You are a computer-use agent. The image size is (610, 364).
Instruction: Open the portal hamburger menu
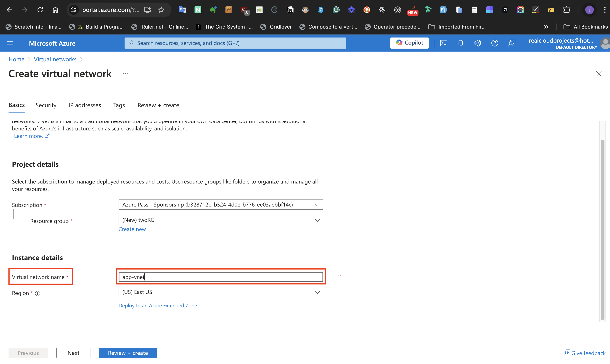pyautogui.click(x=10, y=43)
